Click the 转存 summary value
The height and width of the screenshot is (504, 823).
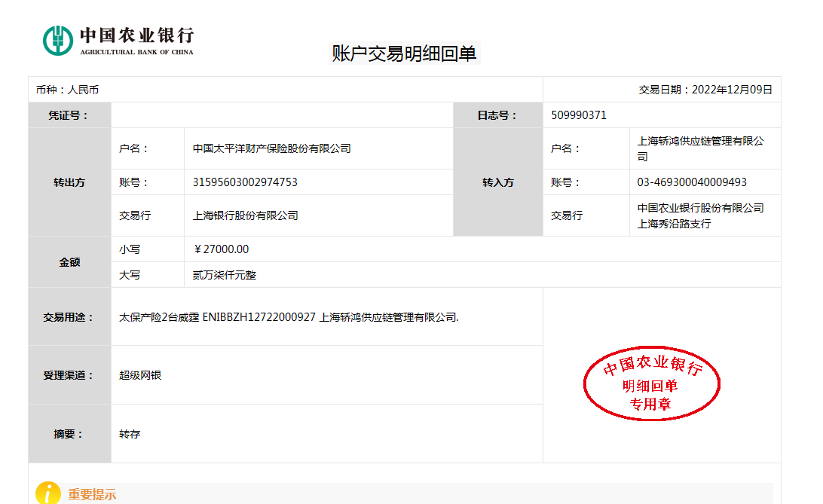point(130,434)
